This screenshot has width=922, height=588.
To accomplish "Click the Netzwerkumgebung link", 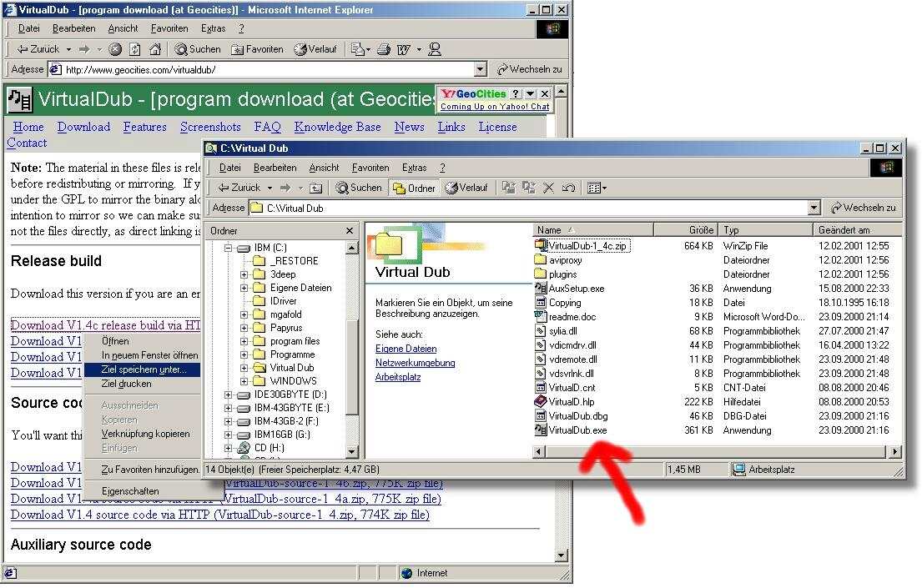I will click(x=415, y=363).
